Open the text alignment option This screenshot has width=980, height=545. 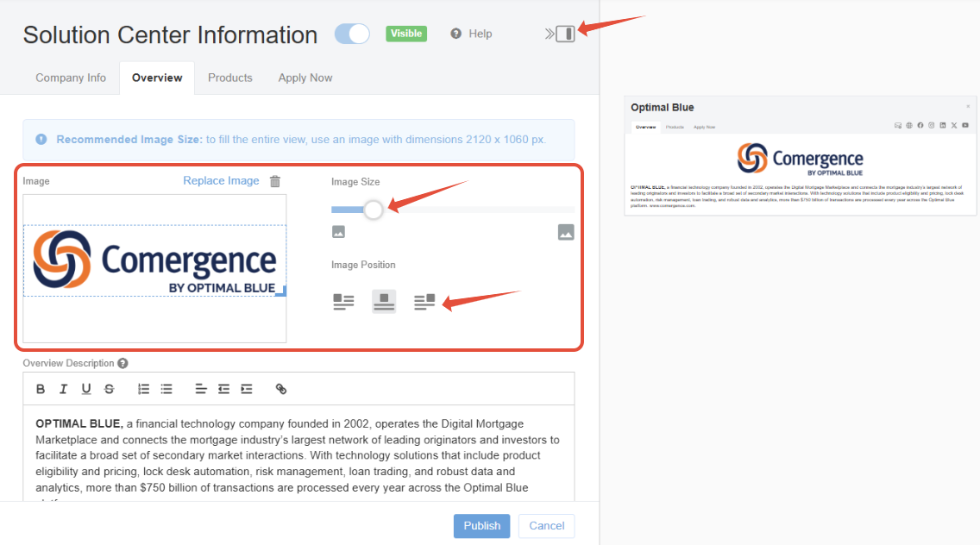[201, 389]
